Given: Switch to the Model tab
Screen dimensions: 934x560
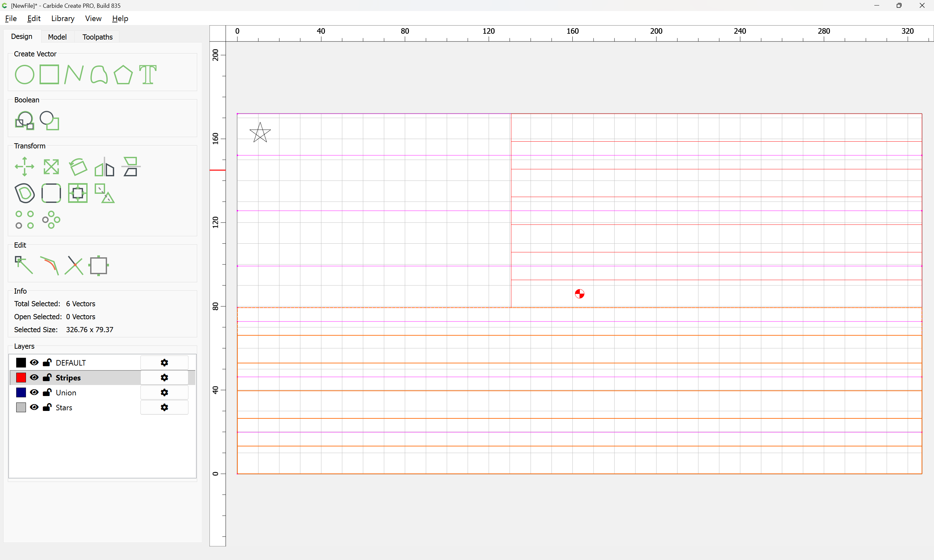Looking at the screenshot, I should (57, 37).
